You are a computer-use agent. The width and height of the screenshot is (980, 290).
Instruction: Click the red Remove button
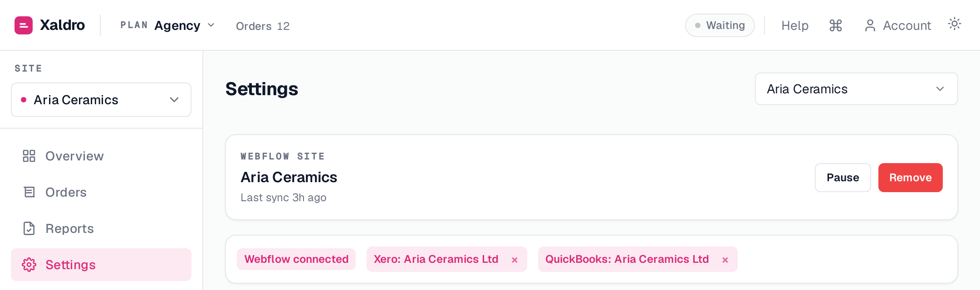coord(910,178)
